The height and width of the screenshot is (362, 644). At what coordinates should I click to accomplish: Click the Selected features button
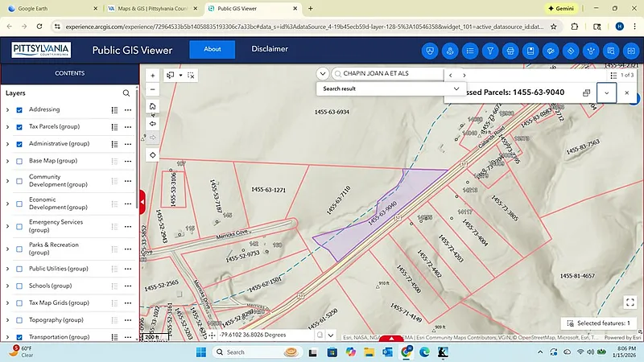(600, 323)
